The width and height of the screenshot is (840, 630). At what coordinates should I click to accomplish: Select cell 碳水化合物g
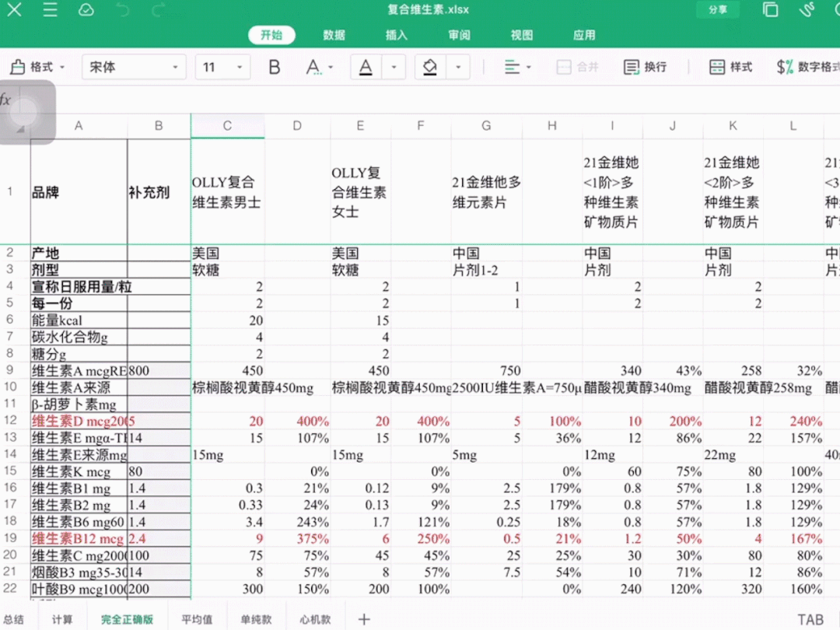tap(79, 337)
